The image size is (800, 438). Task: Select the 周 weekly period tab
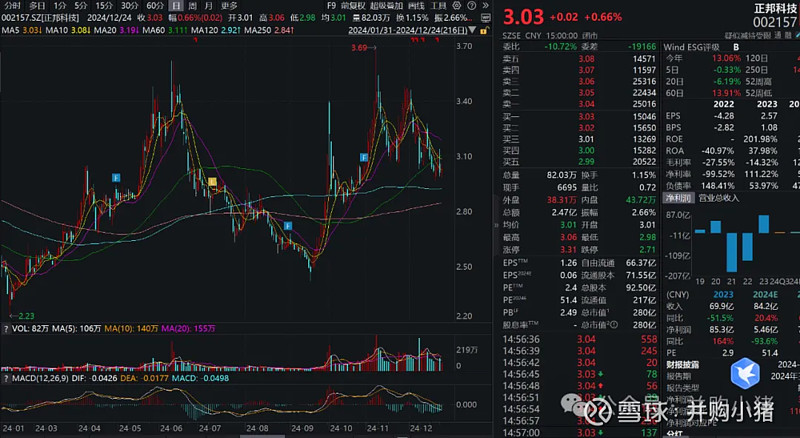(x=192, y=6)
